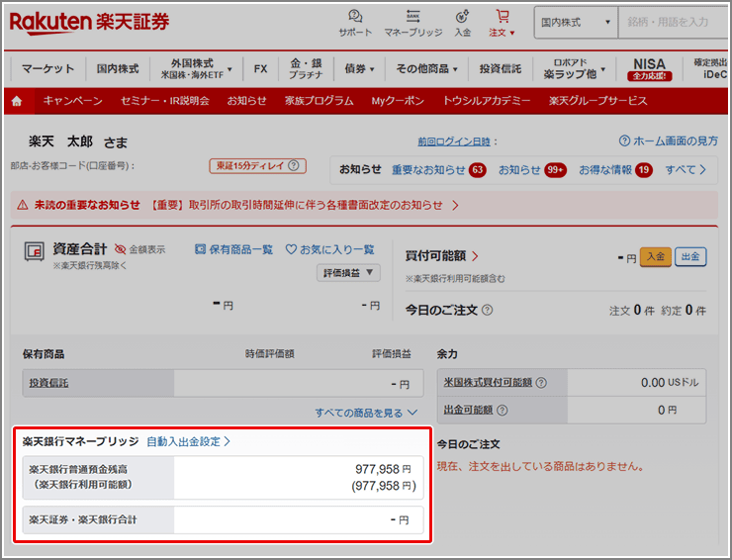Open the 国内株式 search category dropdown
The height and width of the screenshot is (560, 732).
(576, 22)
